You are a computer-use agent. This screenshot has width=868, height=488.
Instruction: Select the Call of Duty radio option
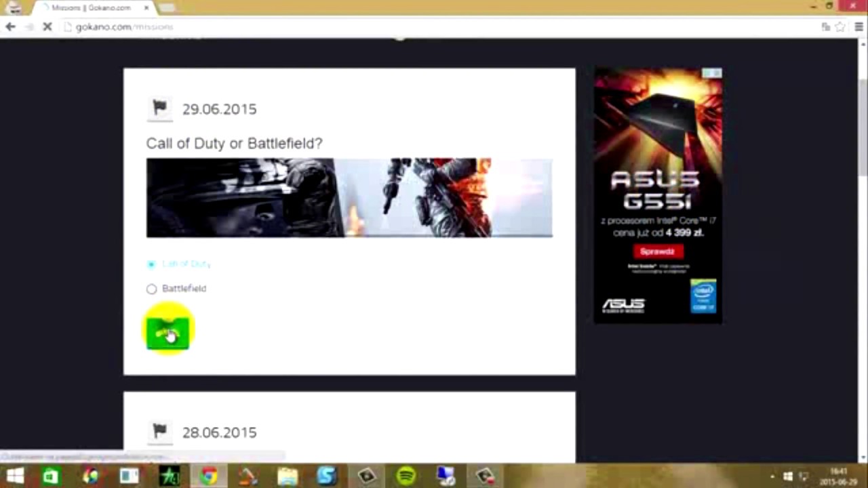click(x=151, y=264)
